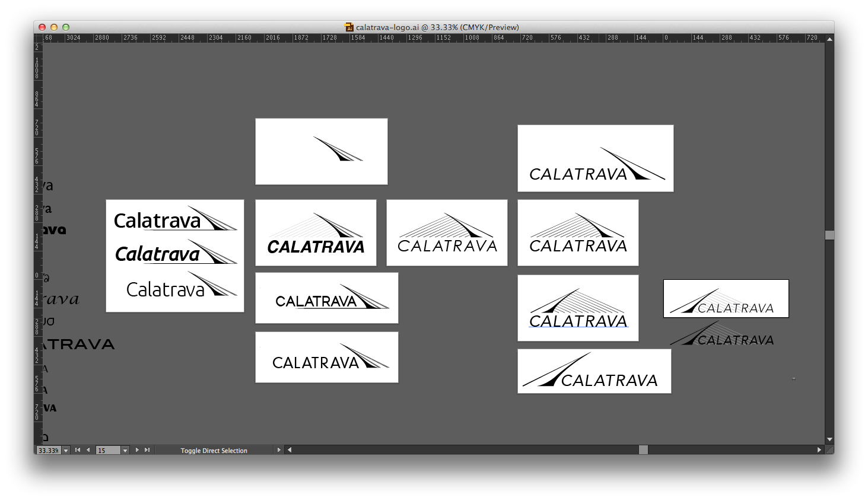This screenshot has height=501, width=868.
Task: Select the artboard containing only the bridge mark
Action: pos(322,151)
